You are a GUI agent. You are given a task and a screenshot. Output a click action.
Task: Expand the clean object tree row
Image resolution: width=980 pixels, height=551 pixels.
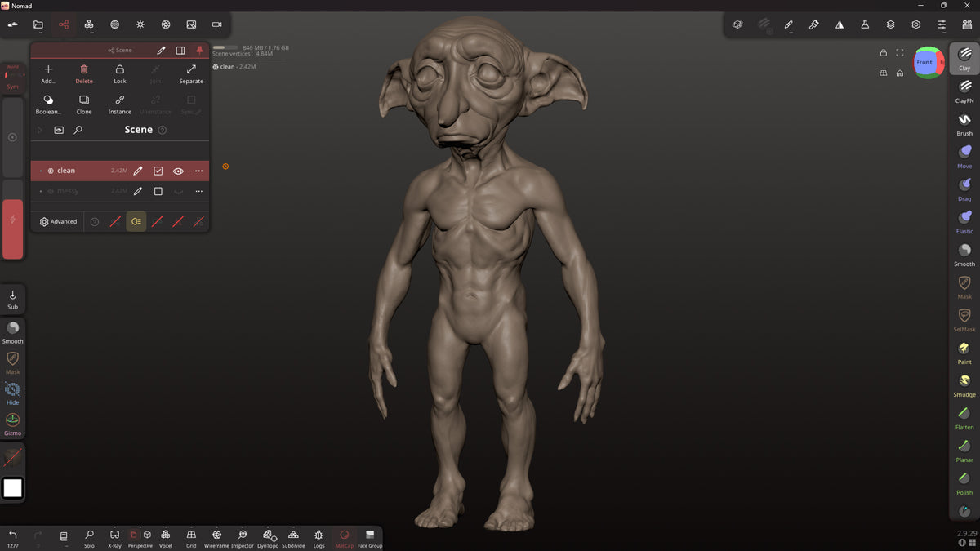(40, 171)
